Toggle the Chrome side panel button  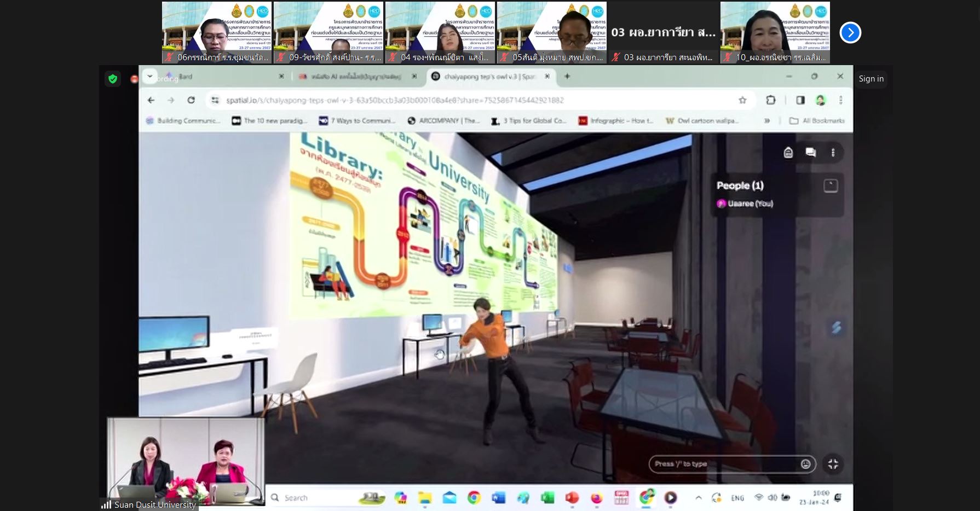(800, 100)
